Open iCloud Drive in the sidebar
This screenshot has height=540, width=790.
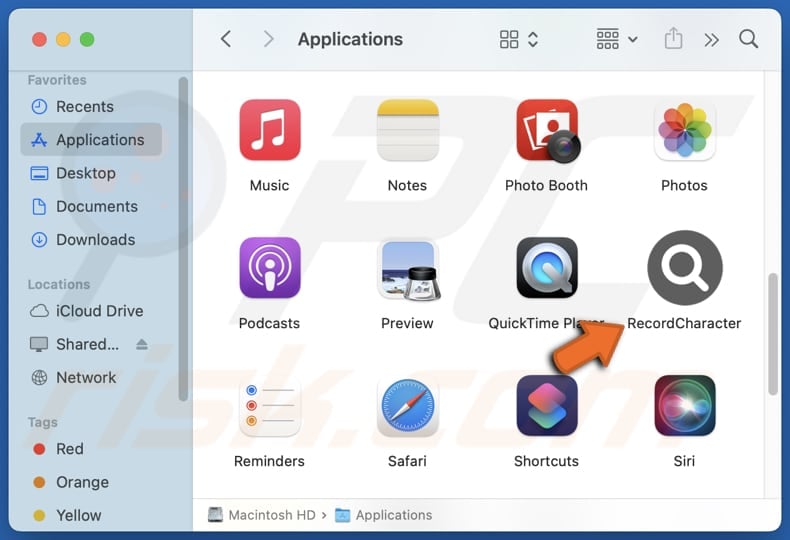point(91,311)
